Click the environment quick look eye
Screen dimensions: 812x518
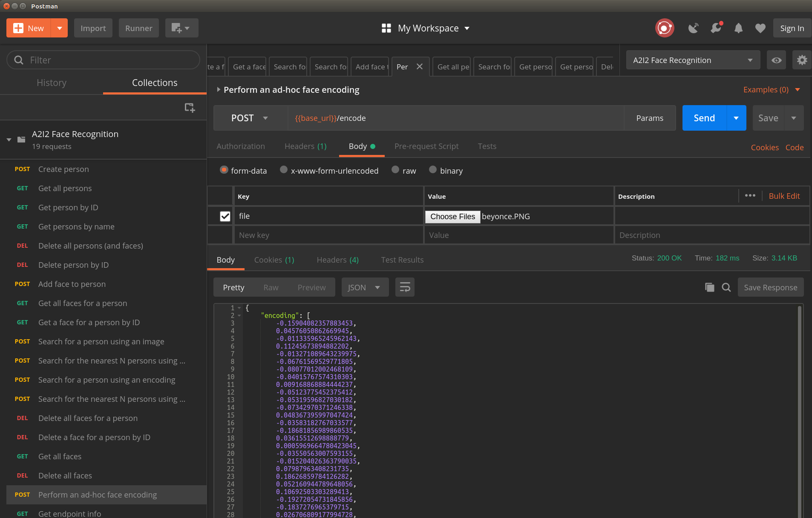776,60
